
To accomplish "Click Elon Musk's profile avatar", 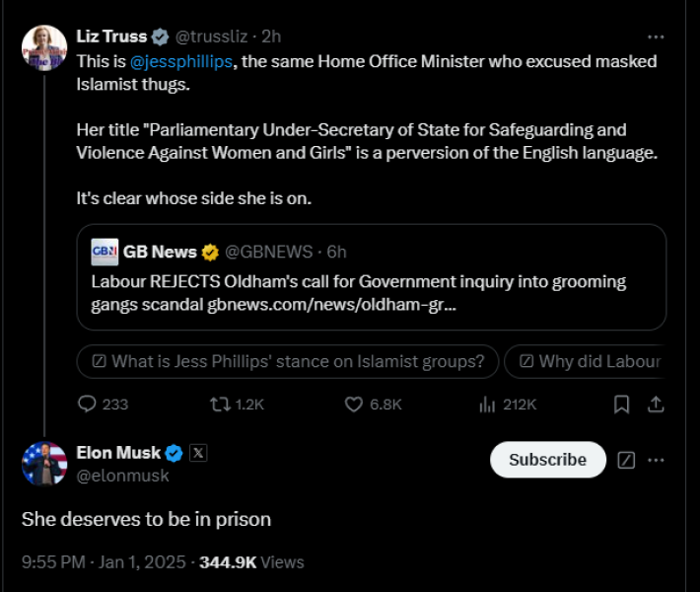I will point(44,464).
